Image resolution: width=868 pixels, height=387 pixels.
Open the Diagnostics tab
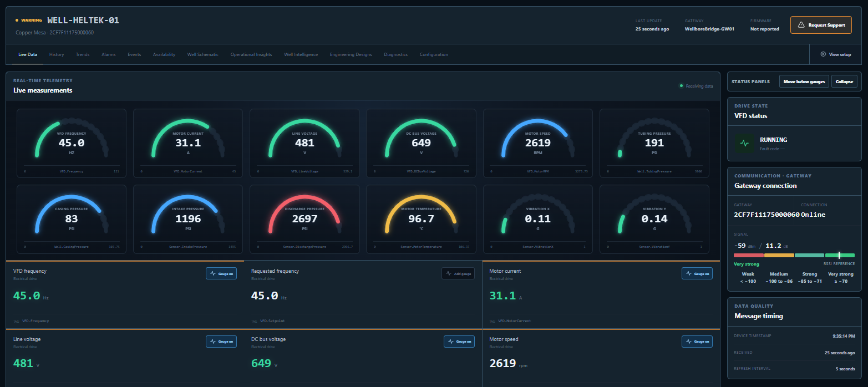[x=396, y=54]
